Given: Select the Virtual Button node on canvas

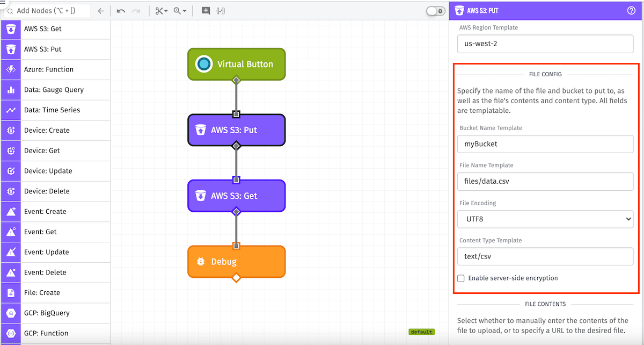Looking at the screenshot, I should pos(236,64).
